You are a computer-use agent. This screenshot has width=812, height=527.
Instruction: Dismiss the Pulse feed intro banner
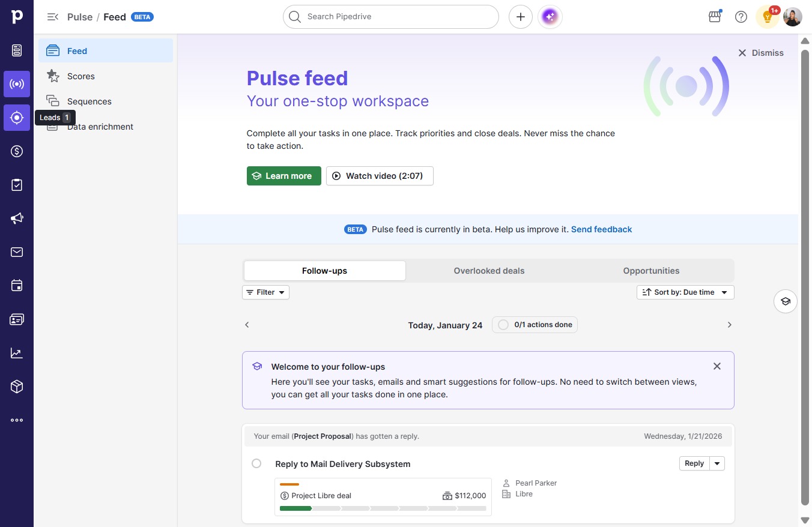(x=761, y=53)
